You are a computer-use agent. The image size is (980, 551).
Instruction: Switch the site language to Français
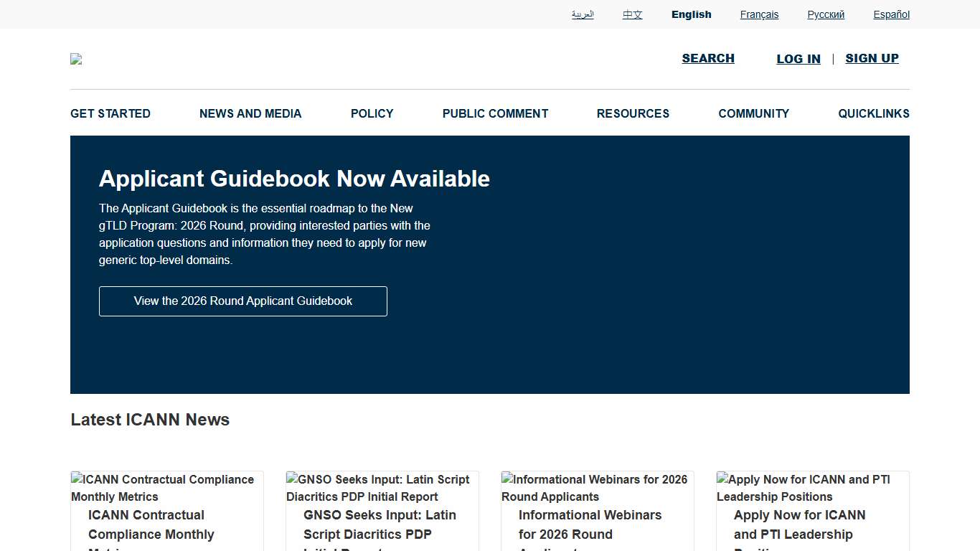(x=759, y=14)
